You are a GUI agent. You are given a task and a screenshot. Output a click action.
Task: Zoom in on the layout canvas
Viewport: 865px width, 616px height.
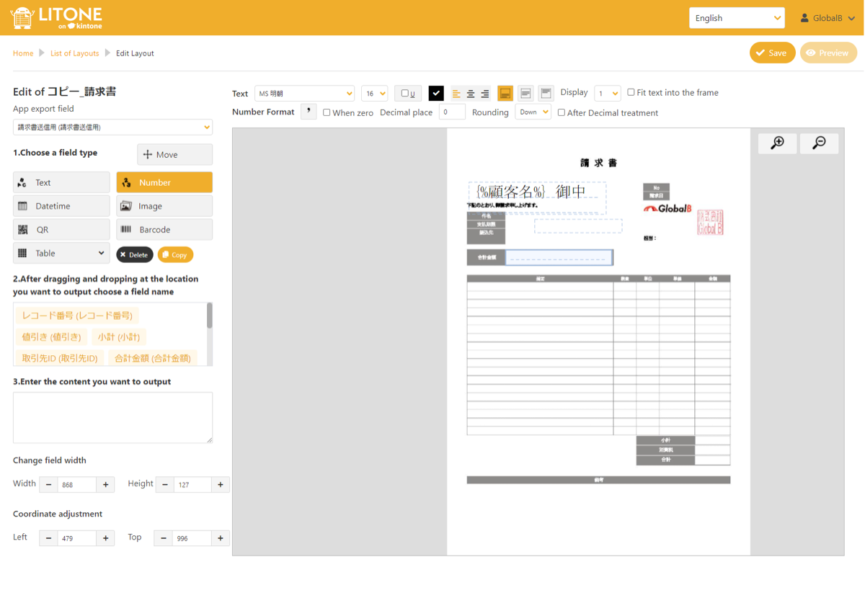(x=777, y=143)
